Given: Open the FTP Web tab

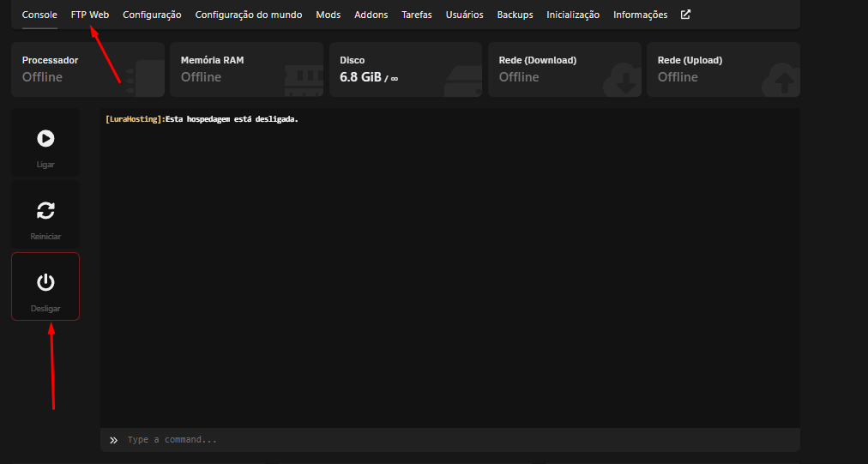Looking at the screenshot, I should (x=90, y=15).
